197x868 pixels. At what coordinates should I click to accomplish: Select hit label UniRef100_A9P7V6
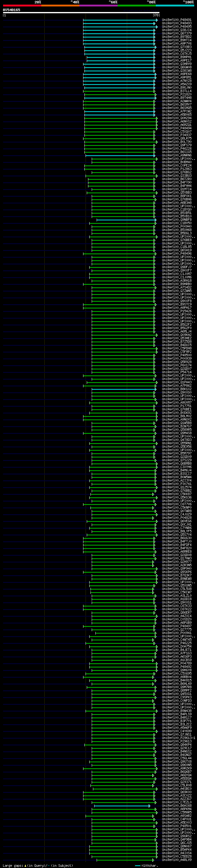pos(177,43)
